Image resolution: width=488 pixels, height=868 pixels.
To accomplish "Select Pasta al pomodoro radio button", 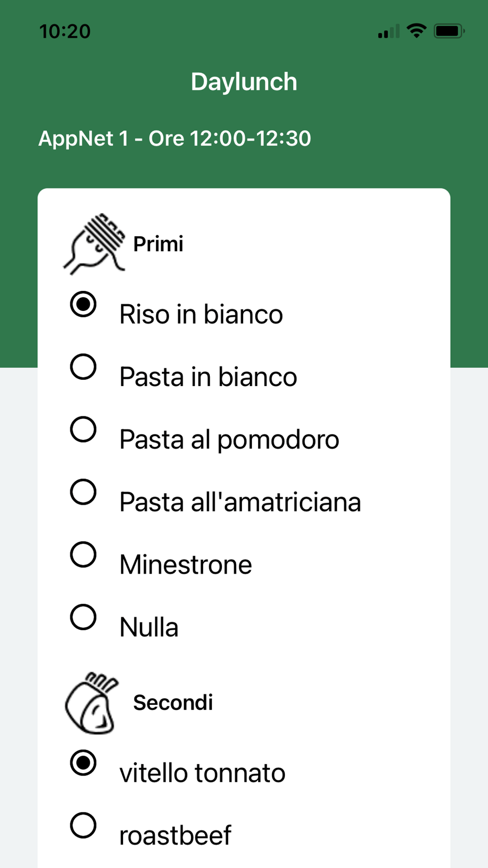I will tap(83, 429).
